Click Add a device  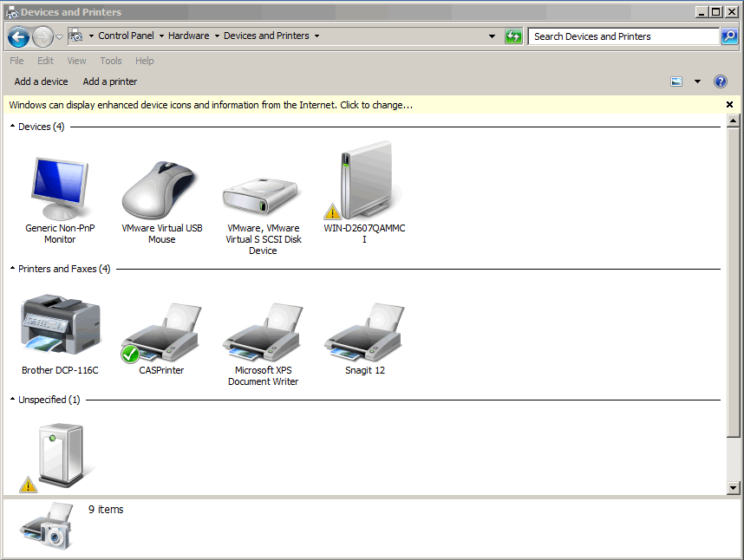[41, 81]
